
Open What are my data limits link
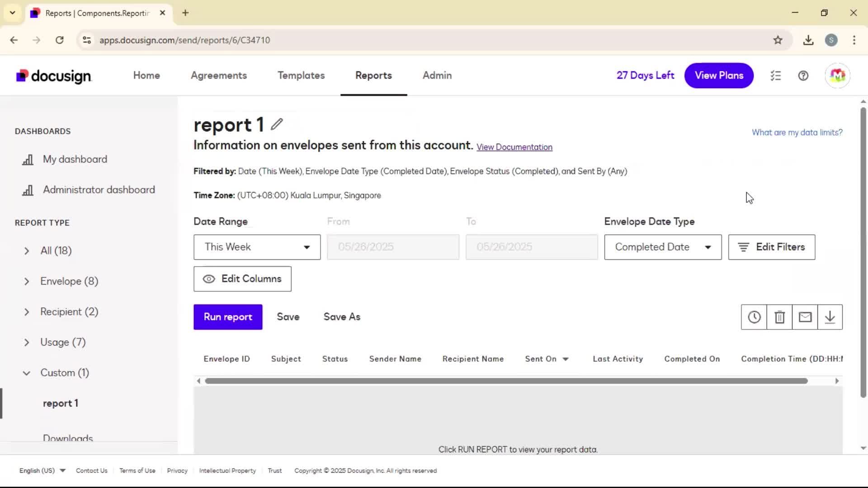(797, 132)
